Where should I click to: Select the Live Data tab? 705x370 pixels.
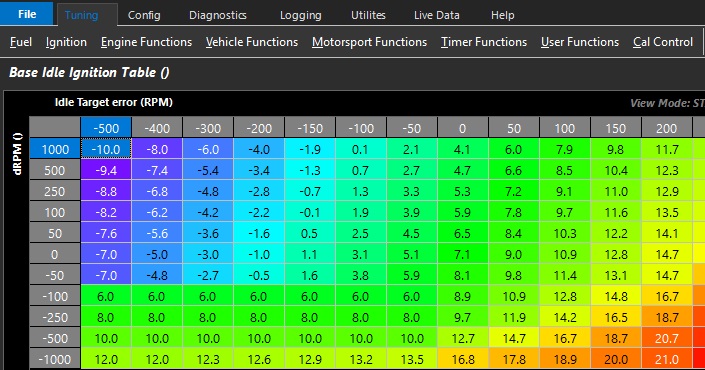click(437, 15)
